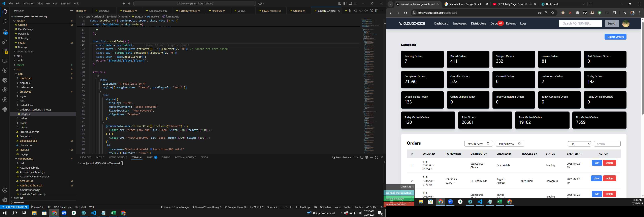Click the text-blue-900 color swatch in code
Screen dimensions: 644x217
(x=151, y=149)
